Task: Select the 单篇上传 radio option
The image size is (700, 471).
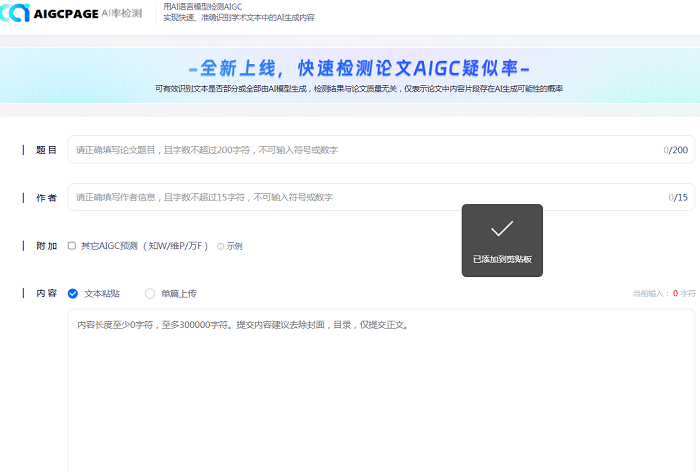Action: 150,294
